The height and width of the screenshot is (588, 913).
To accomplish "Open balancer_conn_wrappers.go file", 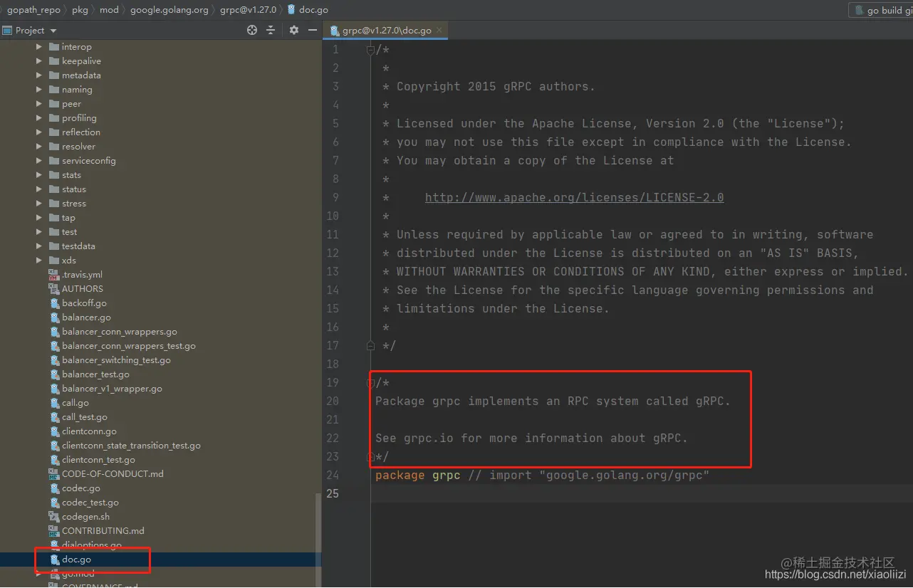I will (120, 332).
